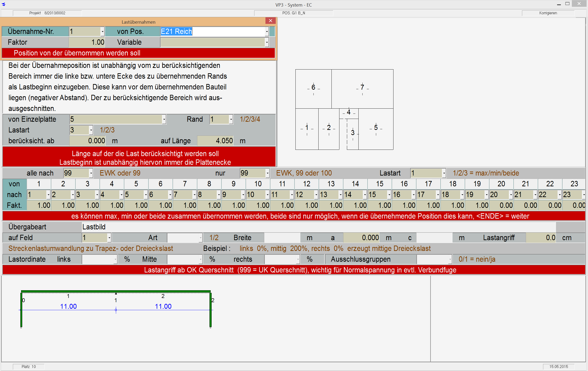Image resolution: width=588 pixels, height=371 pixels.
Task: Expand the auf Feld dropdown
Action: 109,238
